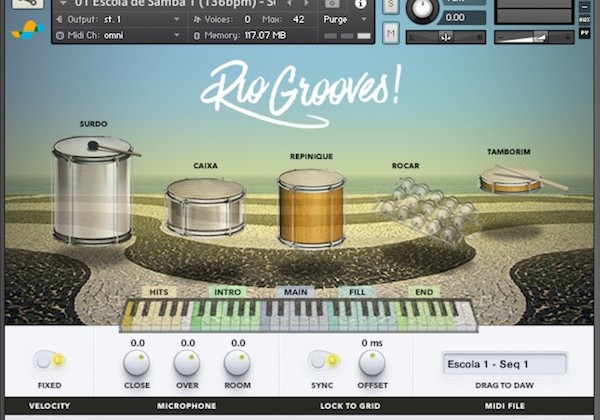Click the pan center marker icon

[x=446, y=37]
